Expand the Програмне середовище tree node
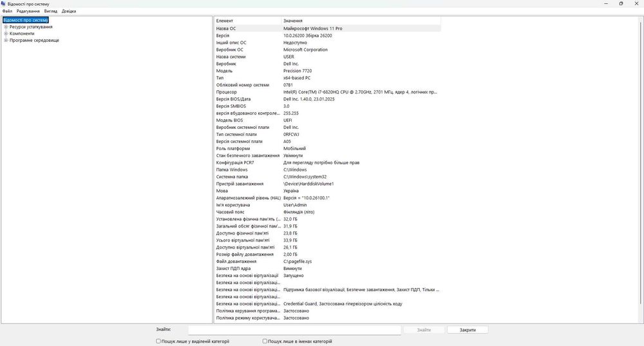The width and height of the screenshot is (644, 346). point(6,41)
